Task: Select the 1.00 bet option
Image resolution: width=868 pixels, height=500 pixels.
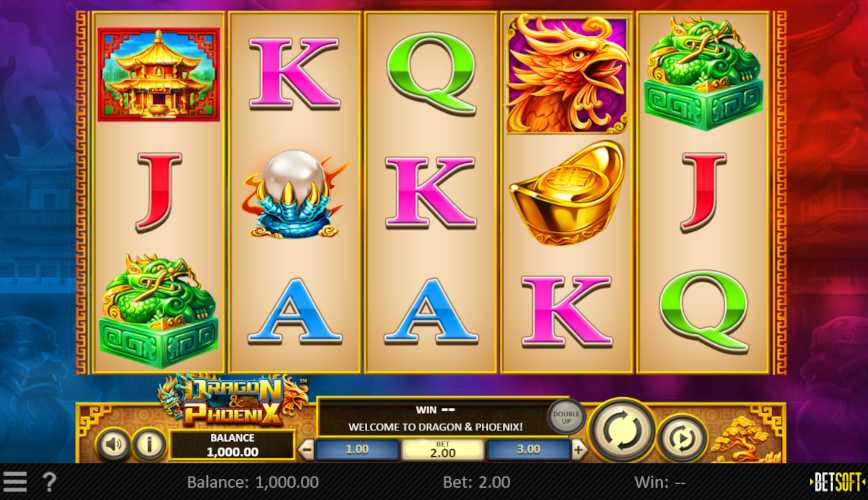Action: pos(357,450)
